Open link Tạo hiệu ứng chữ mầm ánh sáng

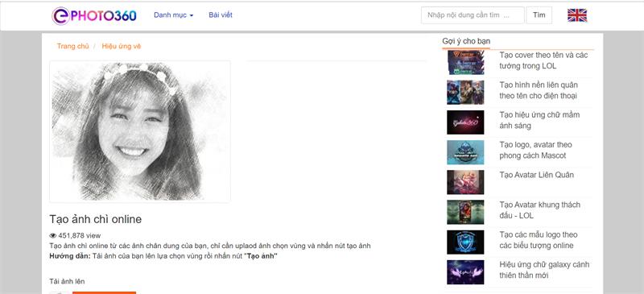pos(539,120)
